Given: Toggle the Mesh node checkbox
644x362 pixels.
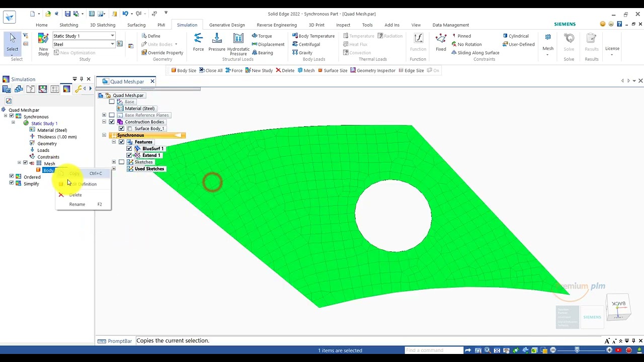Looking at the screenshot, I should (x=25, y=163).
